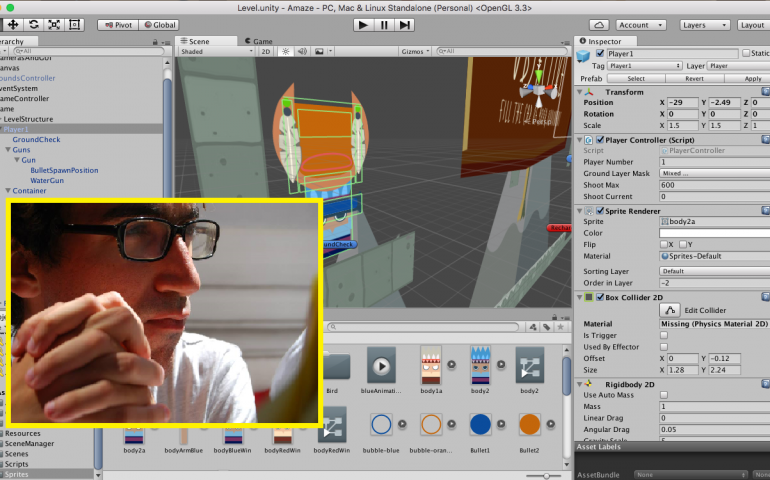Image resolution: width=770 pixels, height=480 pixels.
Task: Click the Player1 object cube icon
Action: [x=583, y=56]
